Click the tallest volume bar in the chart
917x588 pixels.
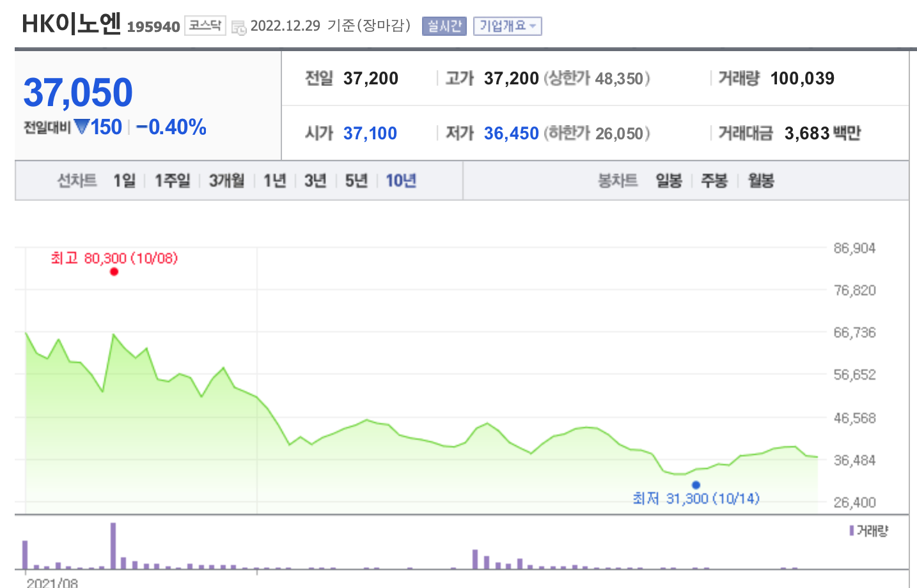point(113,546)
